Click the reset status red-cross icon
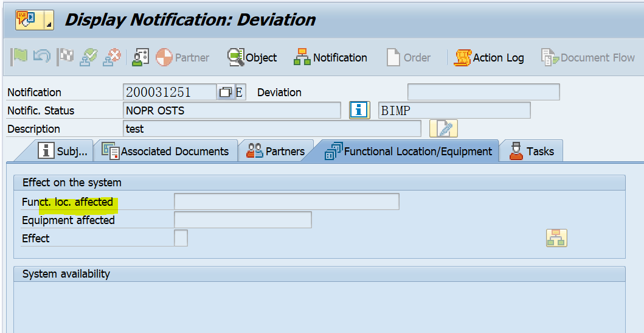This screenshot has height=333, width=644. coord(111,58)
